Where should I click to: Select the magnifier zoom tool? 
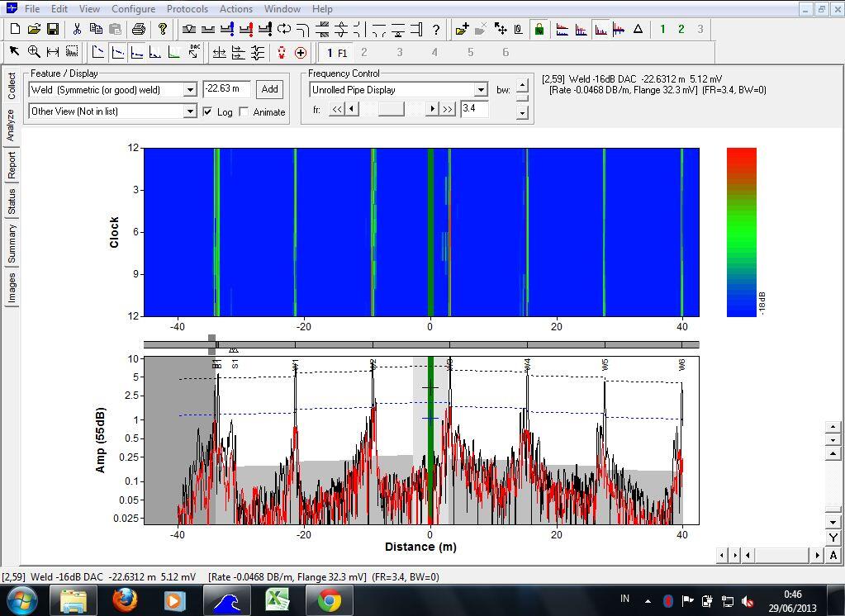click(x=34, y=52)
